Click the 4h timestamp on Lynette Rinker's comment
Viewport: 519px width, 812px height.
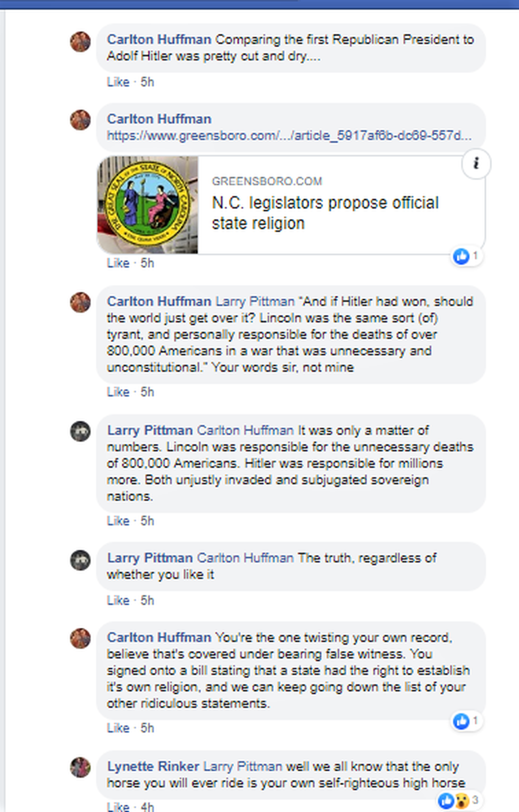click(147, 807)
